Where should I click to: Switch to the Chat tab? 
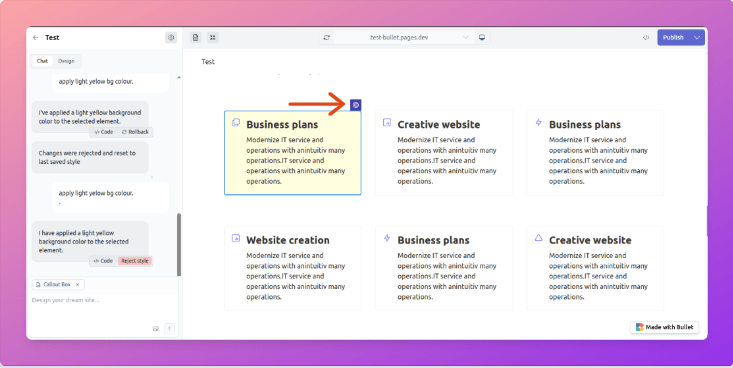[43, 61]
